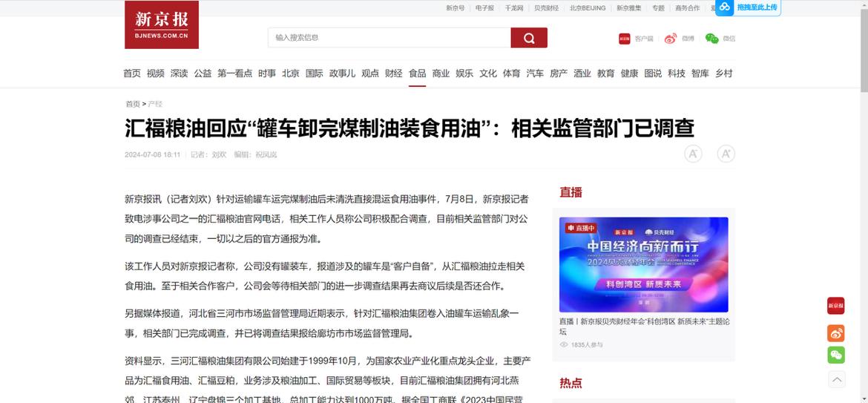Image resolution: width=868 pixels, height=403 pixels.
Task: Click the publish date 2024-07-08 18:11
Action: pos(152,155)
